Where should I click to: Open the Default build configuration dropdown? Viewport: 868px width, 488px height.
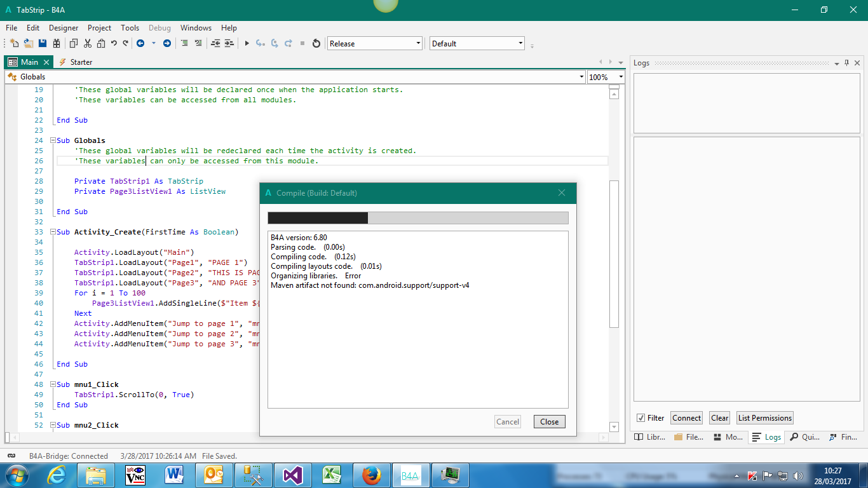(x=520, y=43)
